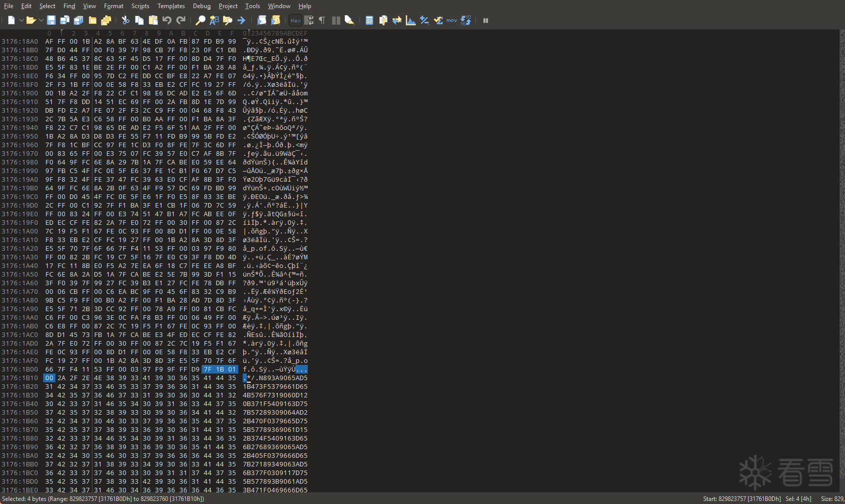The image size is (845, 504).
Task: Click the pause bars toolbar icon
Action: tap(485, 20)
